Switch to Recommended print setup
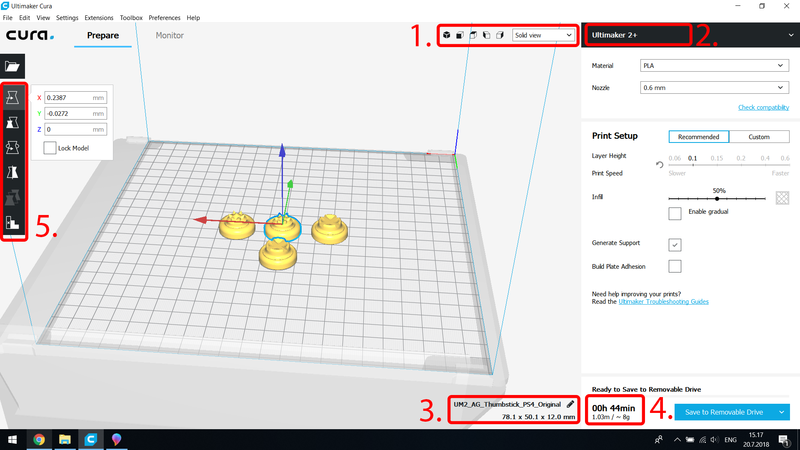 (x=698, y=137)
